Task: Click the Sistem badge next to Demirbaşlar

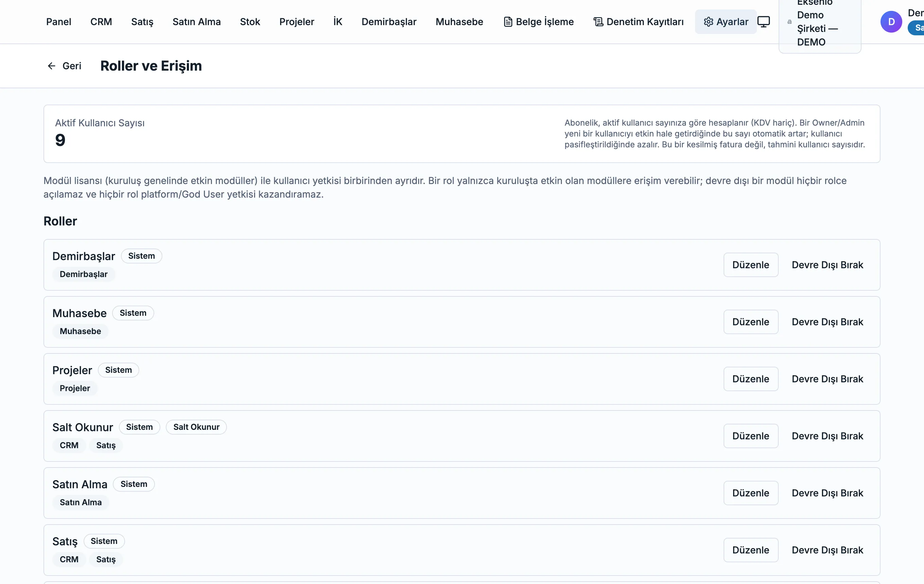Action: tap(142, 256)
